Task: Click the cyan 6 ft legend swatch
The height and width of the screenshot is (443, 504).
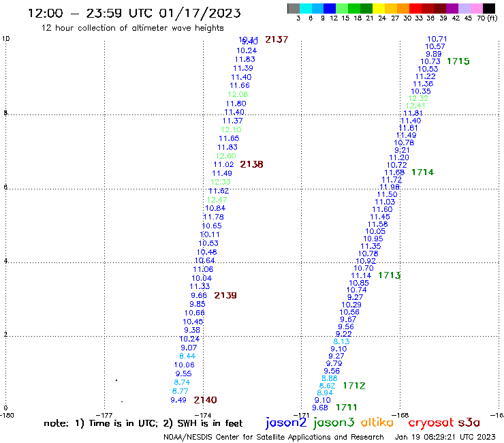Action: point(306,8)
